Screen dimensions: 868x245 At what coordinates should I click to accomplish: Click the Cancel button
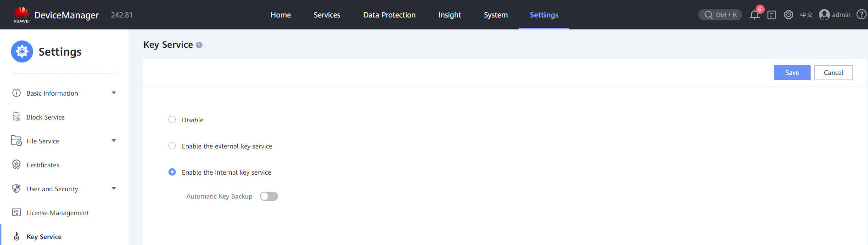(x=833, y=73)
